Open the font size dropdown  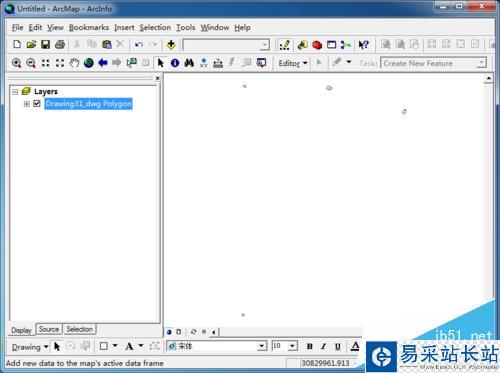coord(292,346)
